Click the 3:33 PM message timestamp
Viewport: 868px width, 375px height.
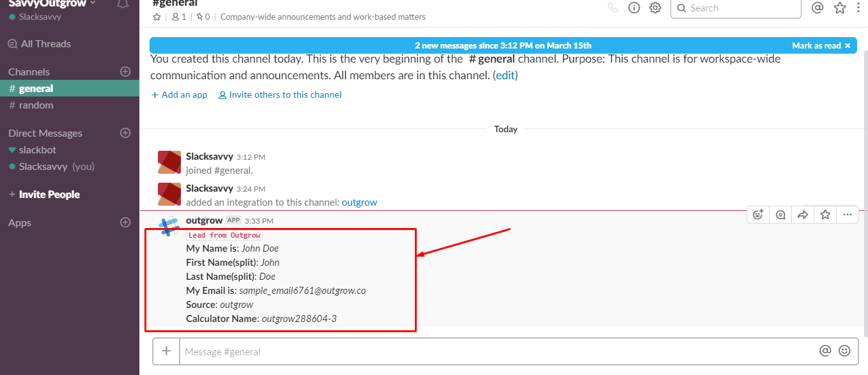[259, 221]
